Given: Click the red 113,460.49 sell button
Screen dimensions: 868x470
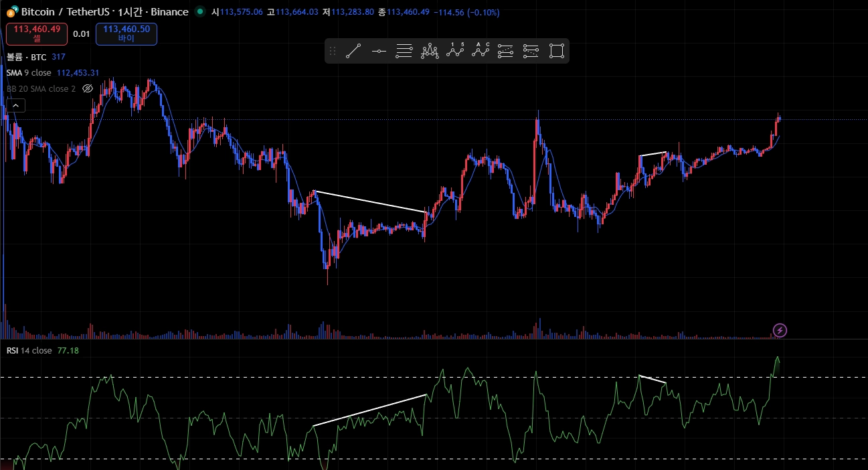Looking at the screenshot, I should [37, 33].
